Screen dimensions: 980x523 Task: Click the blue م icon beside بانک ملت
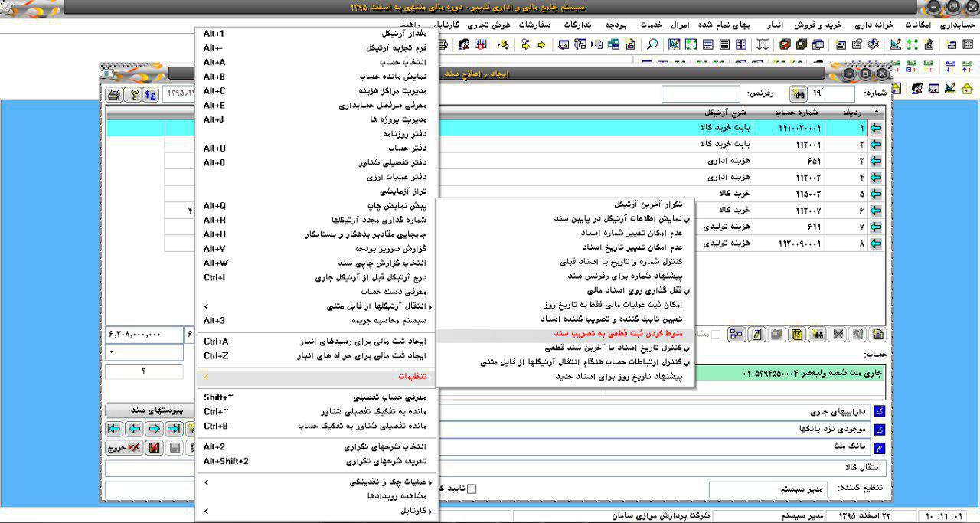click(878, 447)
